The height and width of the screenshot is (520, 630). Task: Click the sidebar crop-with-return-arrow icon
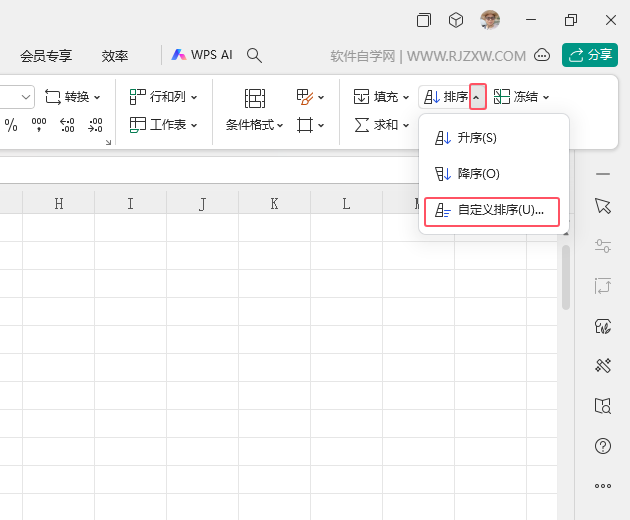tap(603, 286)
